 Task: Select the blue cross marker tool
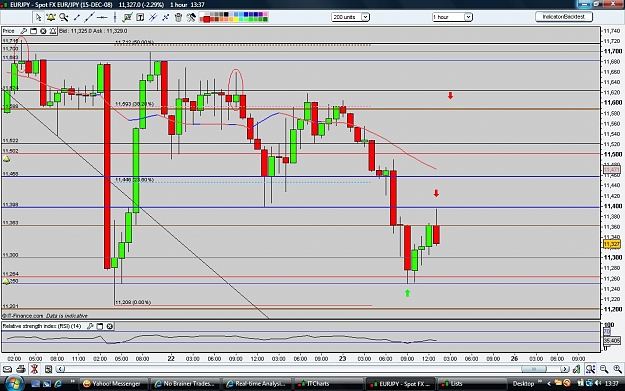165,17
